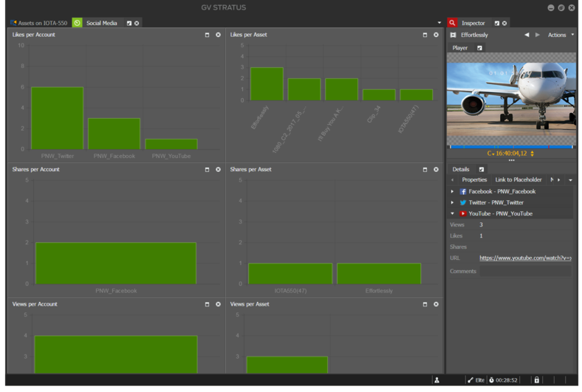The image size is (582, 392).
Task: Click the Effortlessly bar in Likes per Asset
Action: click(267, 84)
